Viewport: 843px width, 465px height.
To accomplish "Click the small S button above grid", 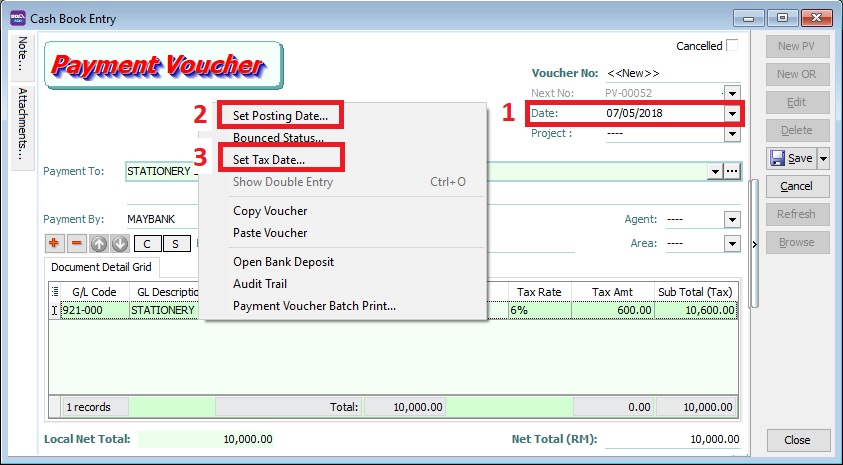I will click(x=175, y=243).
